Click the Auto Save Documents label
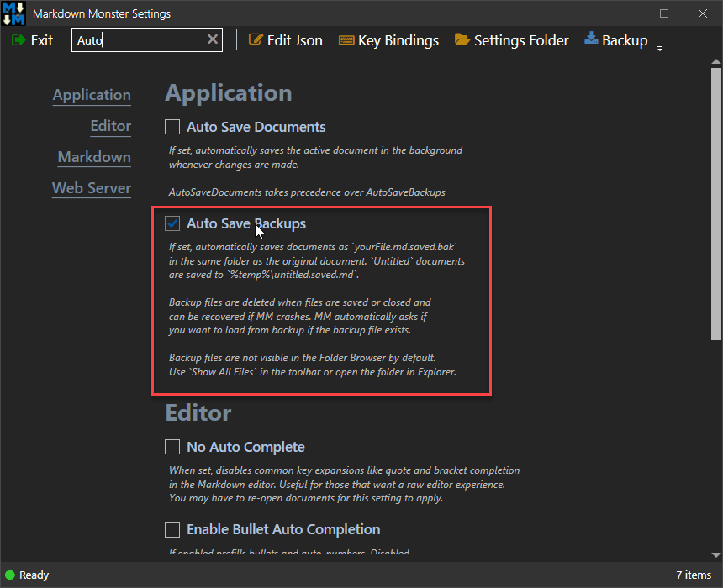This screenshot has height=588, width=723. (256, 127)
